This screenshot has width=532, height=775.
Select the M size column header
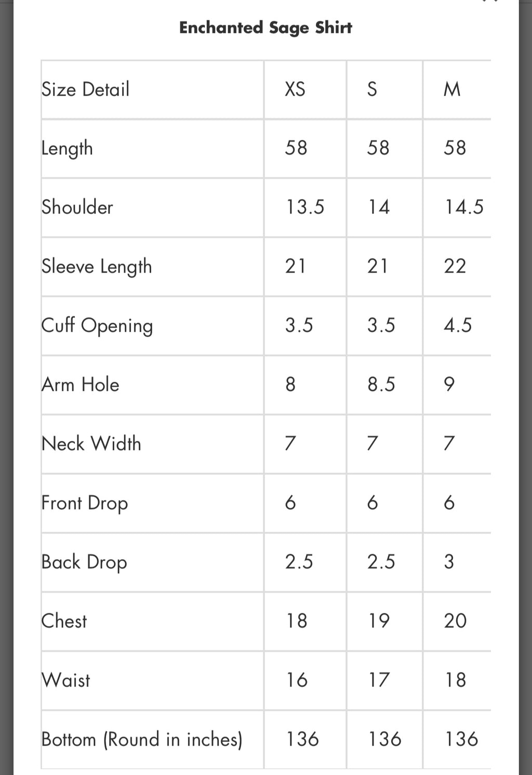click(x=452, y=89)
